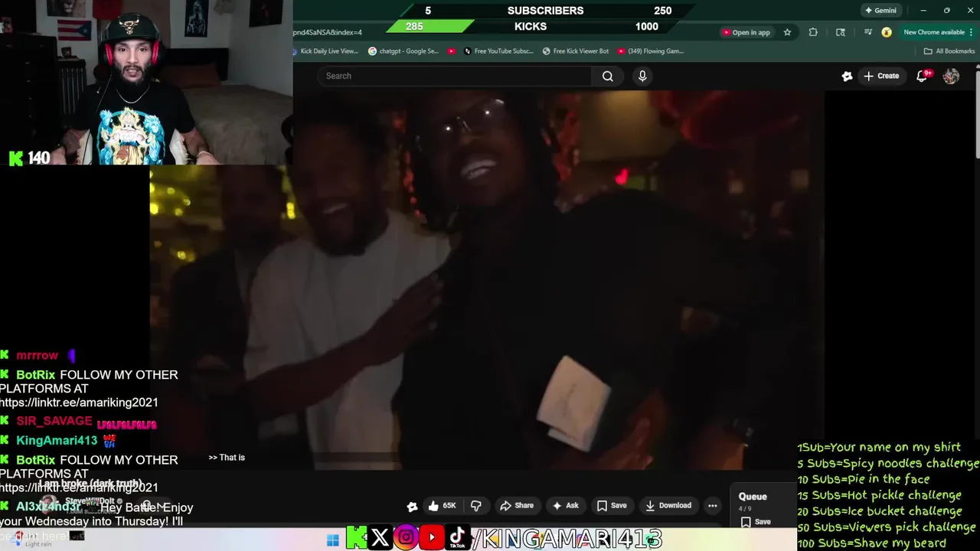Open Free YouTube Subsc... bookmark
The image size is (980, 551).
498,51
